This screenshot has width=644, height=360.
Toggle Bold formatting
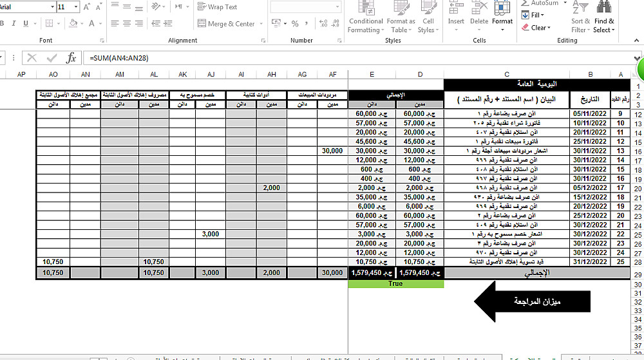click(x=2, y=23)
